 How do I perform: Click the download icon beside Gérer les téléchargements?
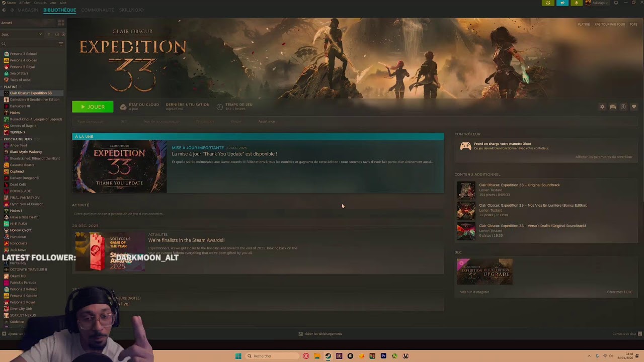point(300,334)
